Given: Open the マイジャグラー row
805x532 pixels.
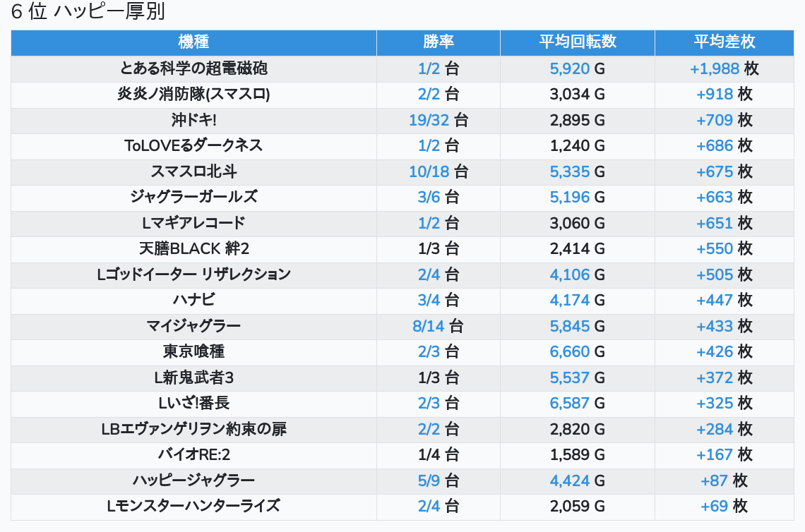Looking at the screenshot, I should (x=193, y=326).
